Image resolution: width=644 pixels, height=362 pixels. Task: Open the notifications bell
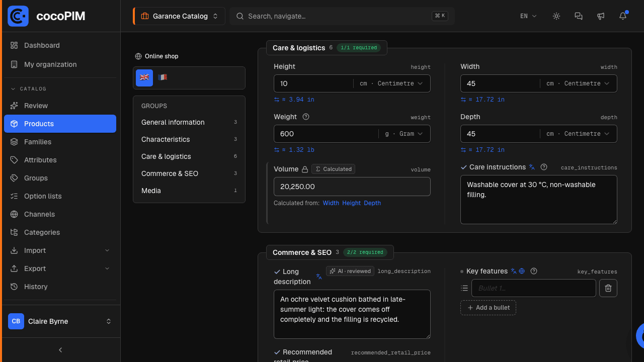pyautogui.click(x=623, y=16)
